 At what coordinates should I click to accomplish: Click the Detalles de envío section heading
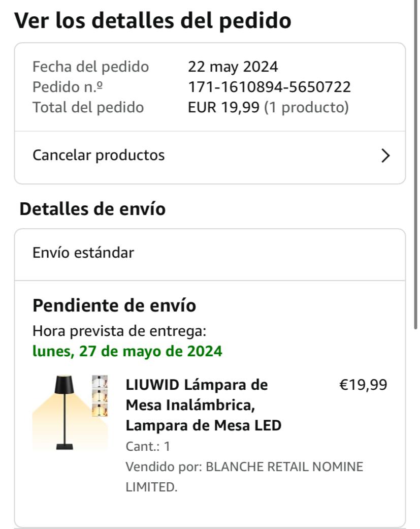click(92, 209)
